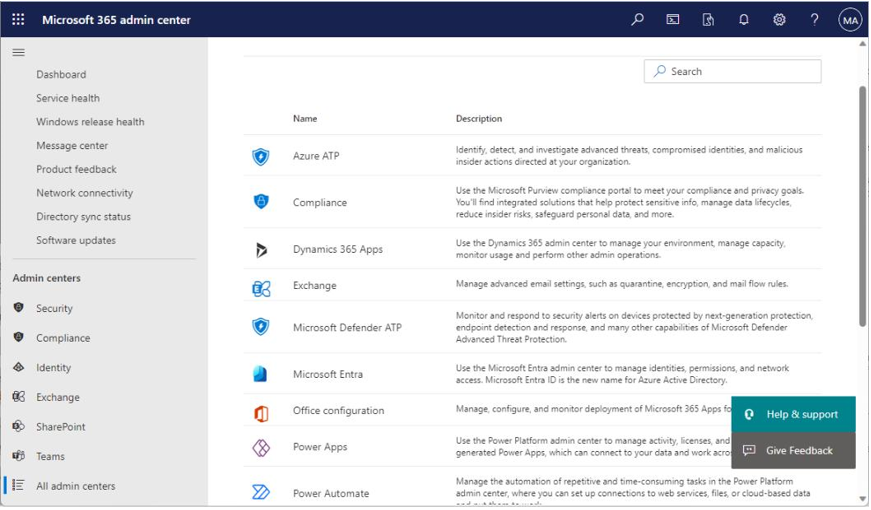
Task: Open Compliance from the admin centers table
Action: (320, 203)
